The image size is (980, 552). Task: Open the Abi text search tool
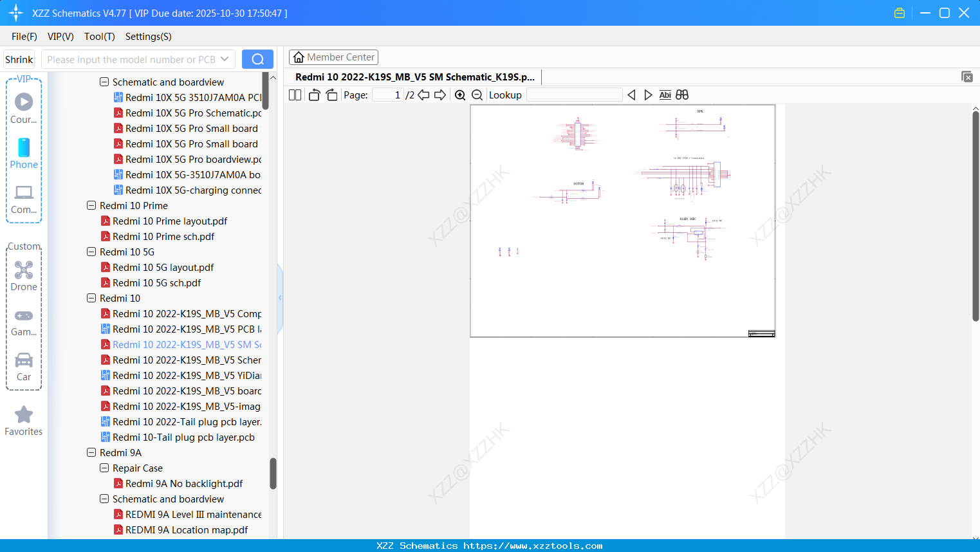(x=665, y=95)
